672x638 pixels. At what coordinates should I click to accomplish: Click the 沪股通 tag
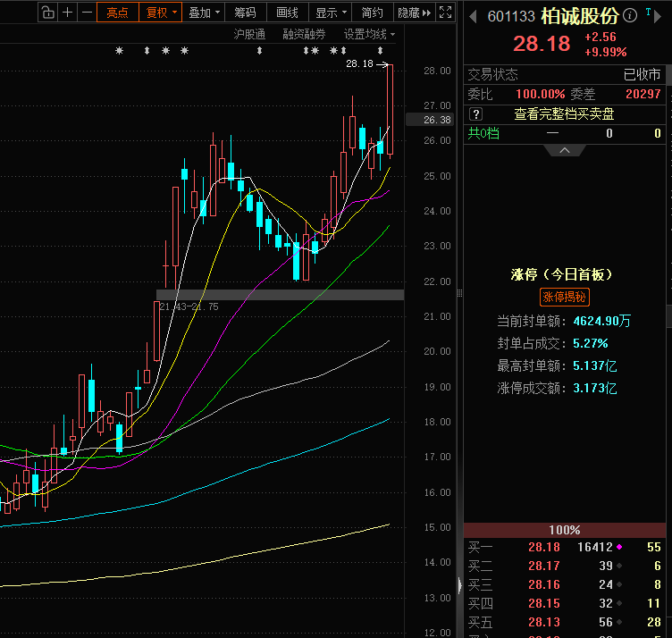[249, 34]
